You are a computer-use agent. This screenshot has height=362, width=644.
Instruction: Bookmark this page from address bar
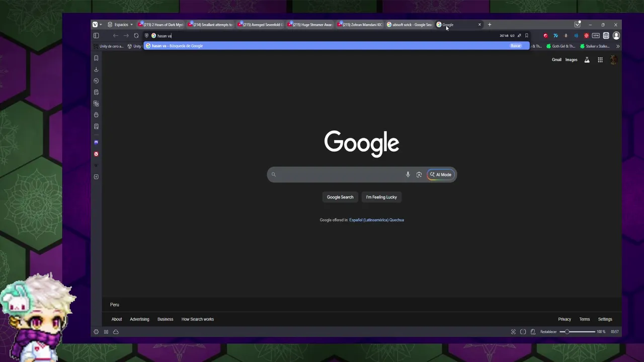click(527, 36)
